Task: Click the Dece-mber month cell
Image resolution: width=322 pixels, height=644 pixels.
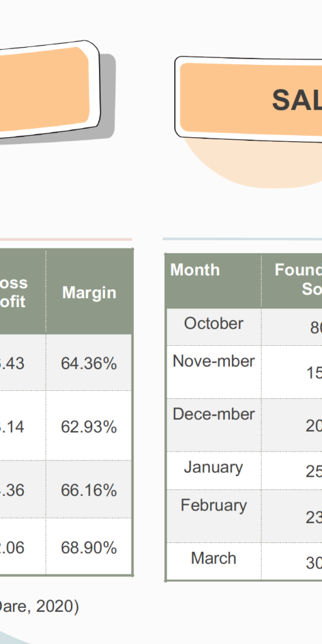Action: pos(213,425)
